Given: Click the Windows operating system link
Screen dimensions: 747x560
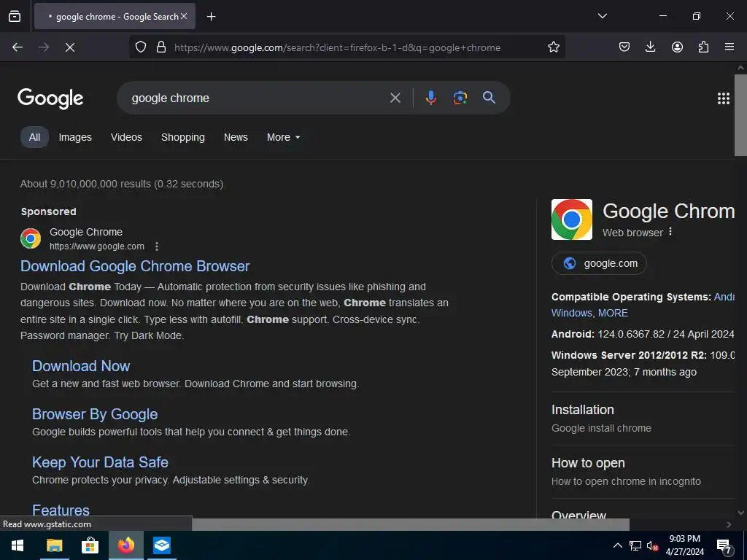Looking at the screenshot, I should (572, 313).
